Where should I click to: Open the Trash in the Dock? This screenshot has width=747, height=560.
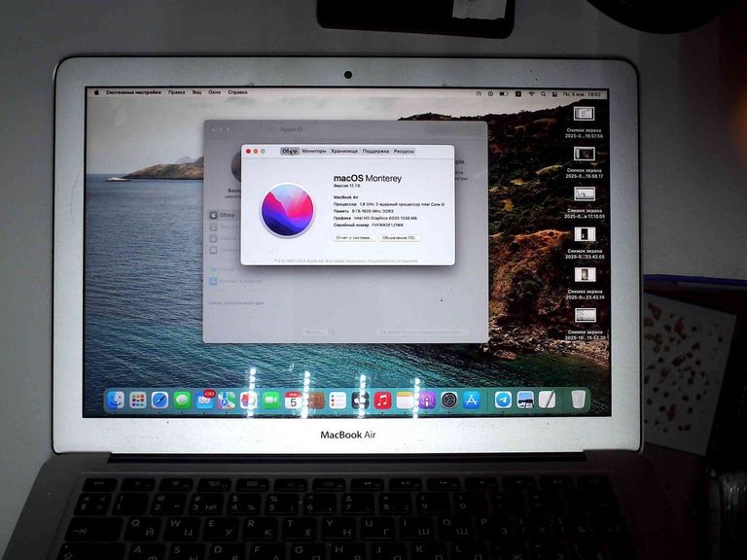579,400
